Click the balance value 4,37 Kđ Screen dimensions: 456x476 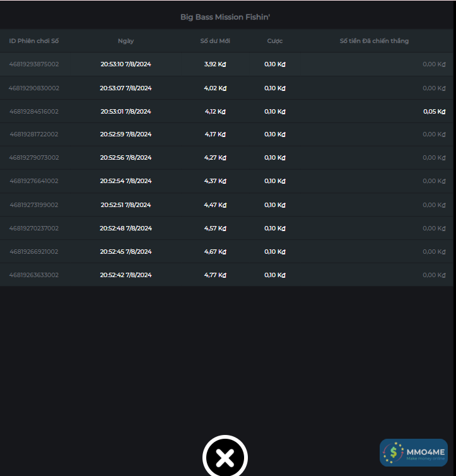pos(215,181)
